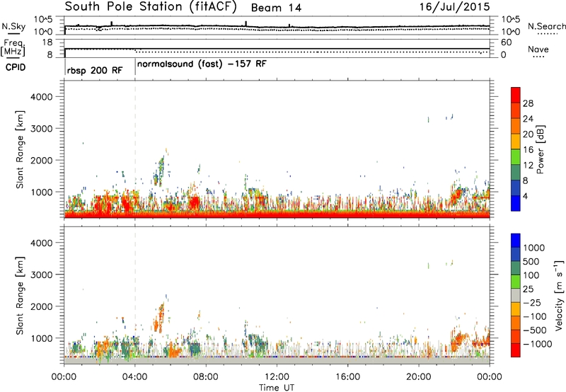
Task: Click the 'Time UT' x-axis label
Action: pos(277,388)
